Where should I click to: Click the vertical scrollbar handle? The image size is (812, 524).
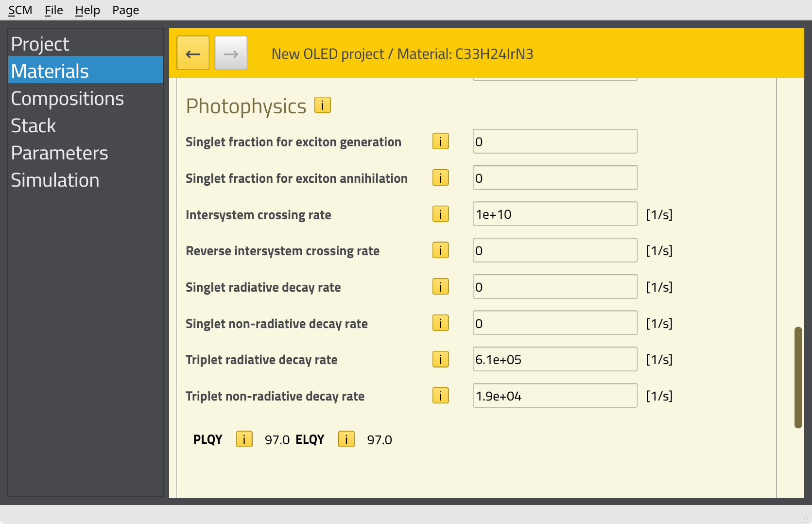point(797,377)
